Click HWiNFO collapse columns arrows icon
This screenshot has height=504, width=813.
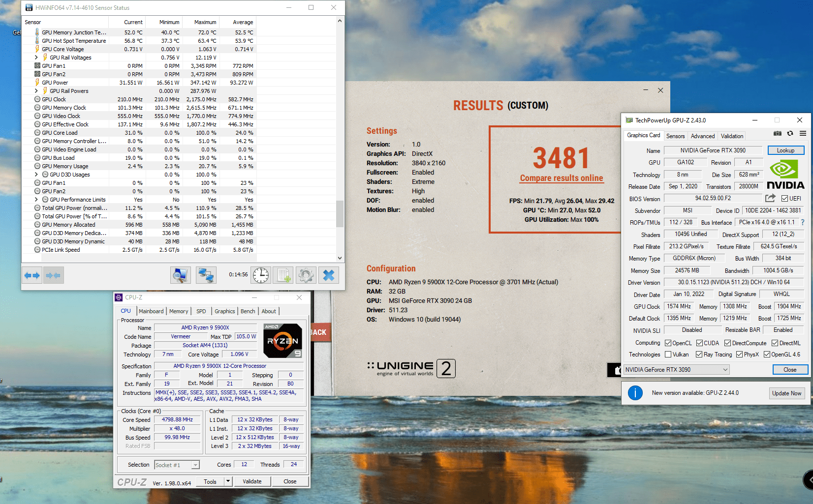53,275
